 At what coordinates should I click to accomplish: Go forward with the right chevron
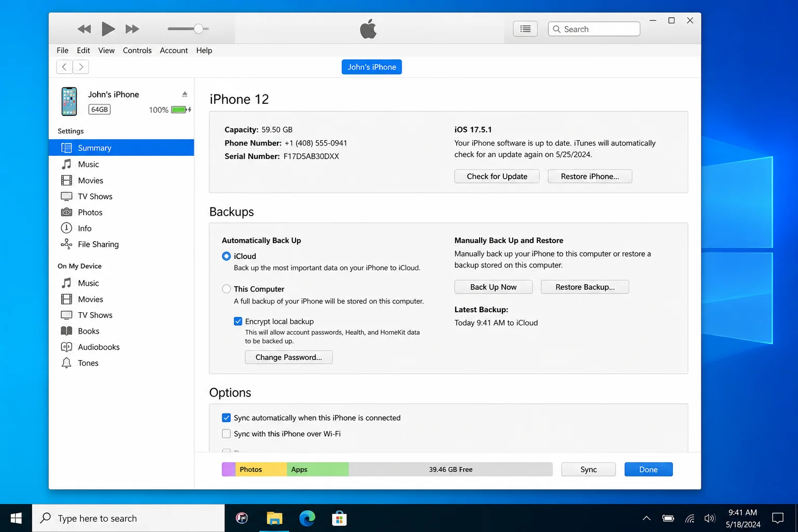(81, 67)
